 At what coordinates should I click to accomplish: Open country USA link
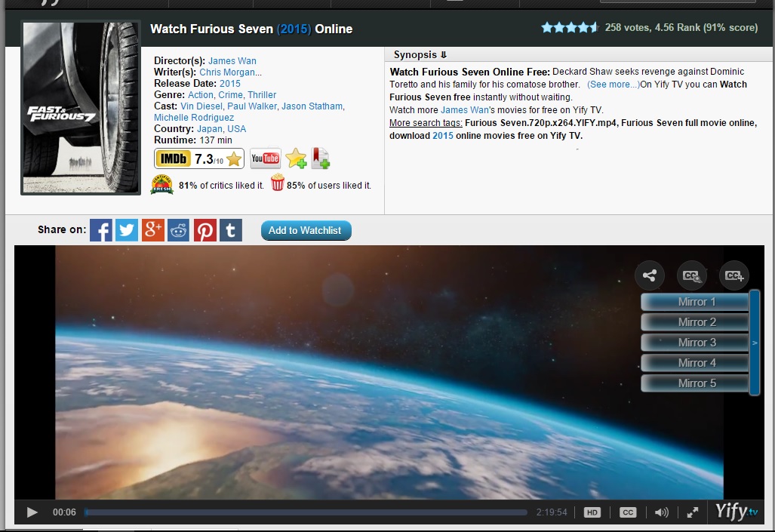237,129
